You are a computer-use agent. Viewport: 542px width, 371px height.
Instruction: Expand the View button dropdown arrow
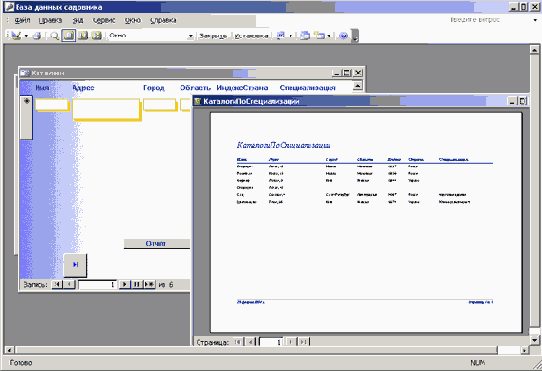pos(26,36)
